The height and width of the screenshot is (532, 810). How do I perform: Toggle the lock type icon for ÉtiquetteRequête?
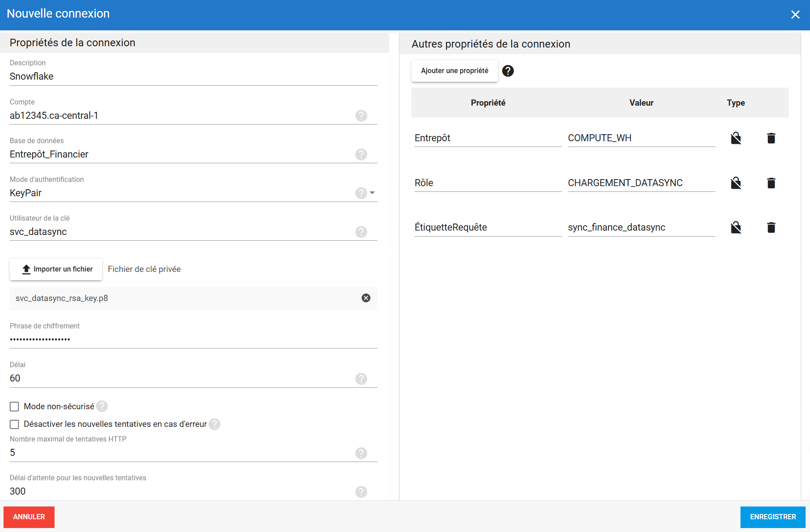coord(736,227)
